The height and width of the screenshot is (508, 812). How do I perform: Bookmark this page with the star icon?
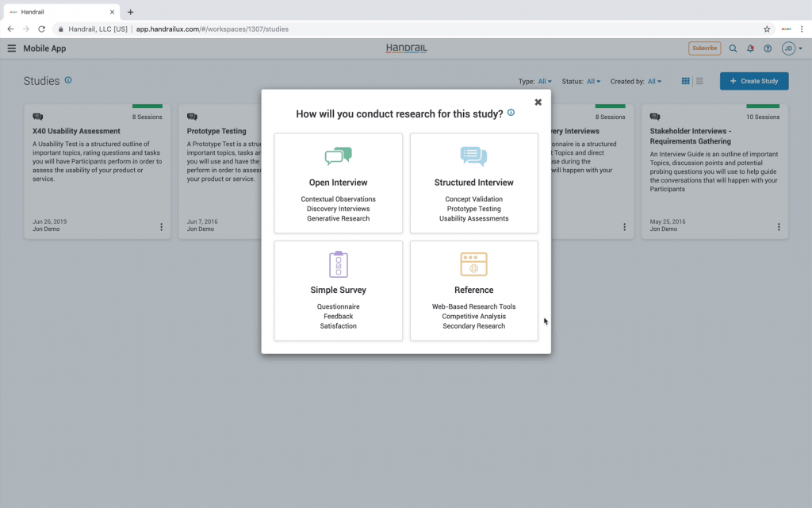767,29
